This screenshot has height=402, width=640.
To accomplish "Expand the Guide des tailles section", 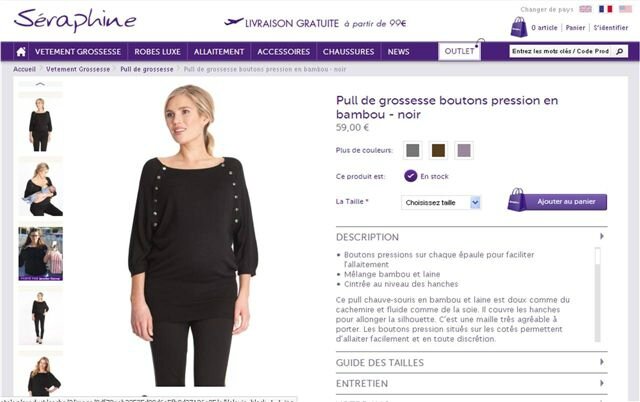I will click(471, 362).
